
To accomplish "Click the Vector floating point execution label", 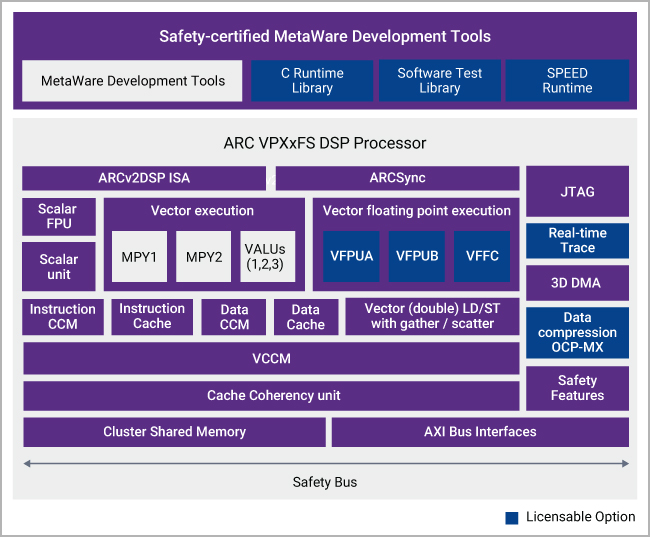I will coord(417,211).
